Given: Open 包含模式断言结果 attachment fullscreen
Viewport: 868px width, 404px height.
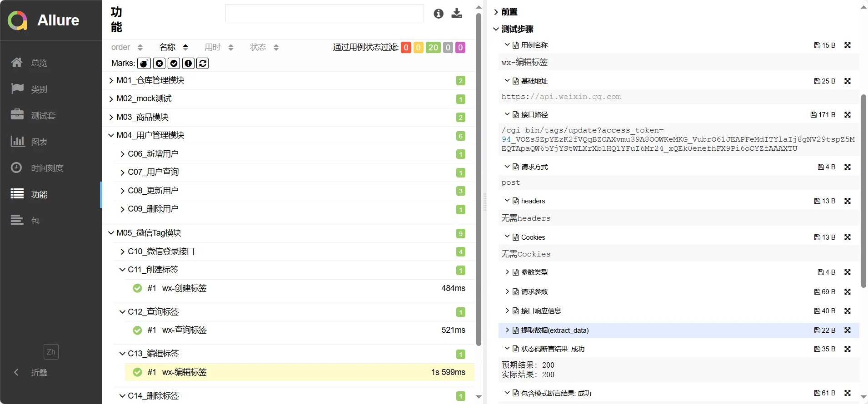Looking at the screenshot, I should [848, 393].
